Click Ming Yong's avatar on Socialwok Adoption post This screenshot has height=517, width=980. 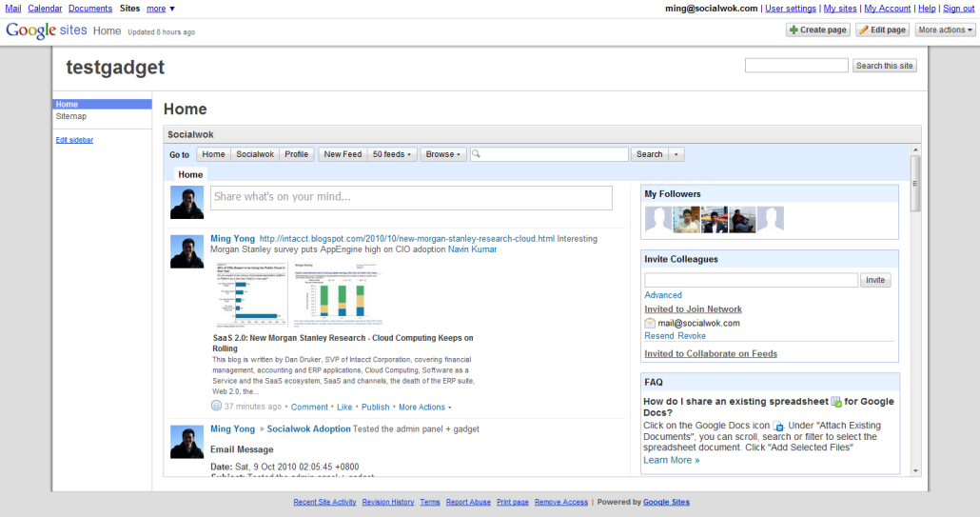point(186,442)
